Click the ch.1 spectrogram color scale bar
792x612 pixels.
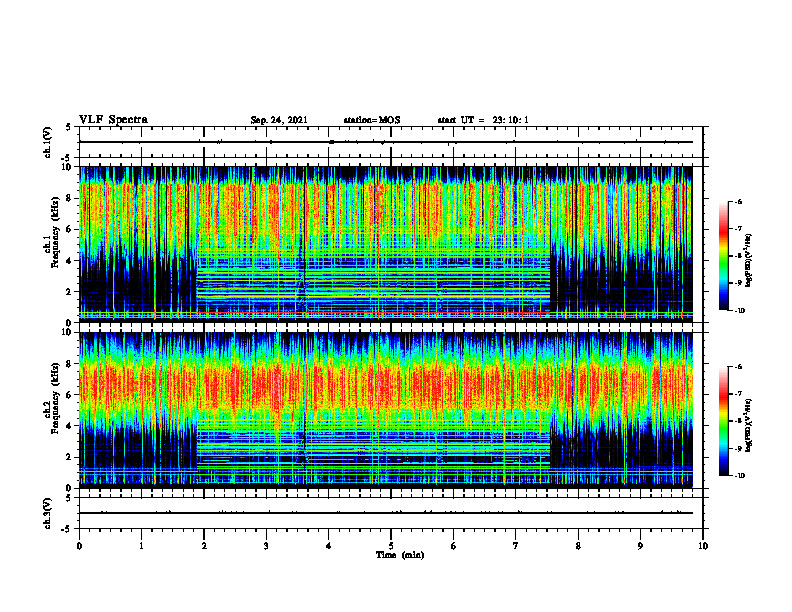[723, 256]
